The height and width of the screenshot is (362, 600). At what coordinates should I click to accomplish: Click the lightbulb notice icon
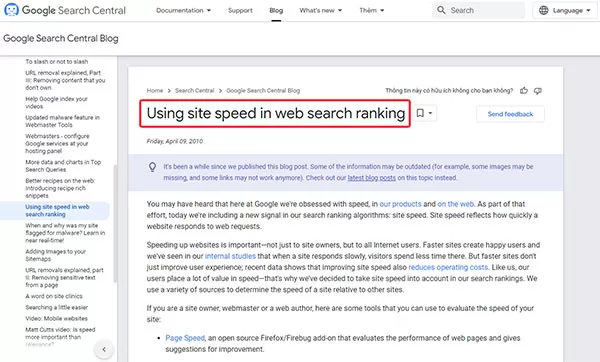click(x=152, y=167)
